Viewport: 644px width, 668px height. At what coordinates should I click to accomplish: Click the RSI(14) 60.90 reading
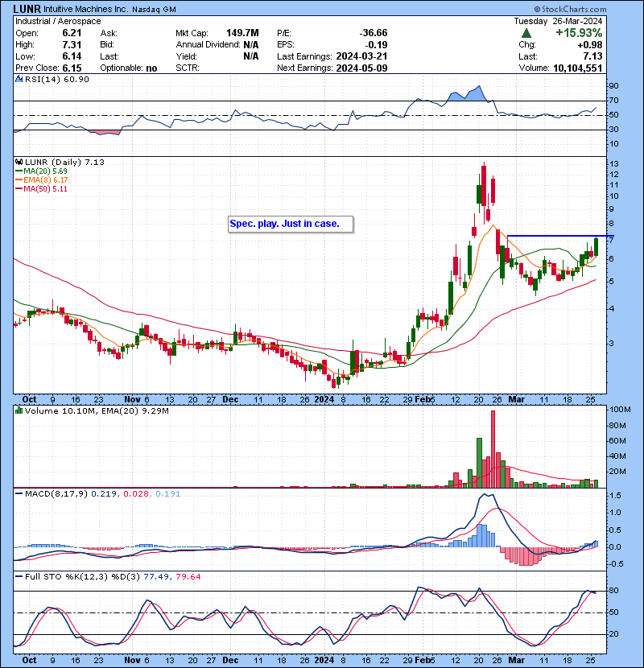57,79
